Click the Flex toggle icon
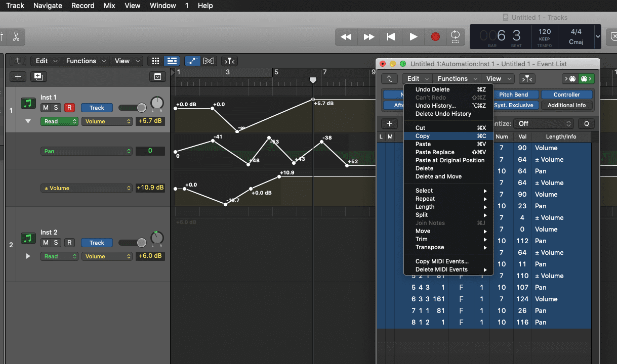This screenshot has height=364, width=617. [x=209, y=61]
